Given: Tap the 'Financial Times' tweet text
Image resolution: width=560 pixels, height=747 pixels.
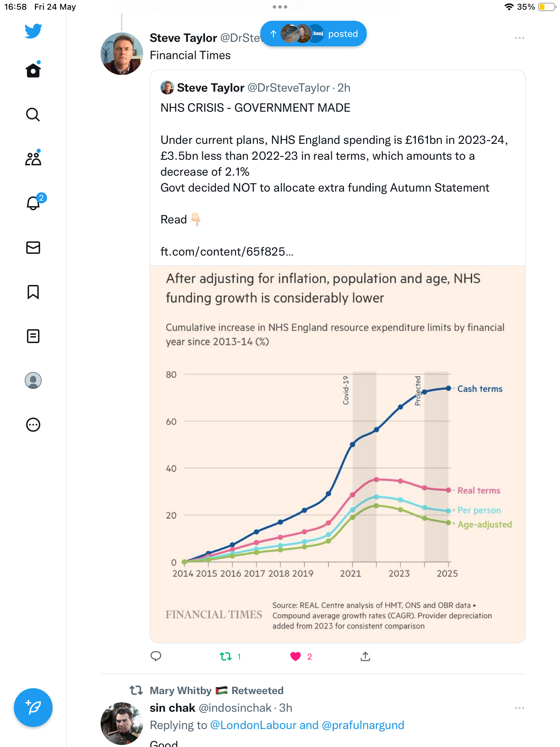Looking at the screenshot, I should tap(190, 55).
